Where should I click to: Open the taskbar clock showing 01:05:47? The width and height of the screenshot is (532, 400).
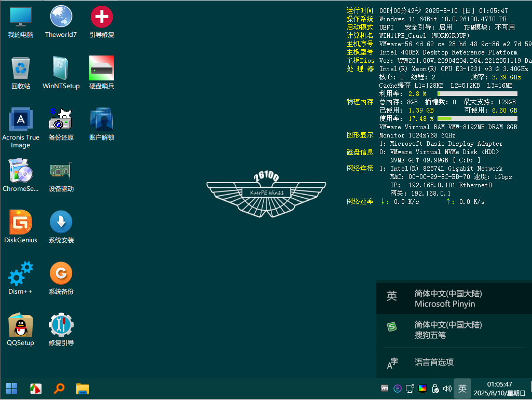pos(499,389)
